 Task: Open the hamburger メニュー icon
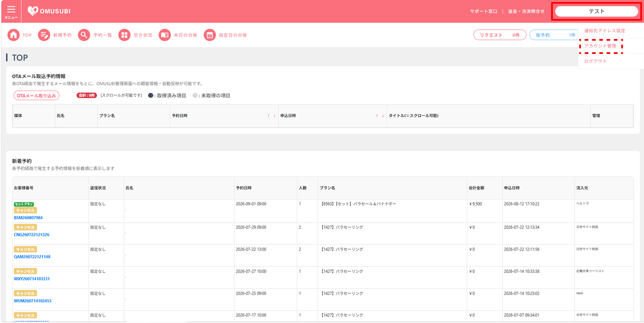11,12
